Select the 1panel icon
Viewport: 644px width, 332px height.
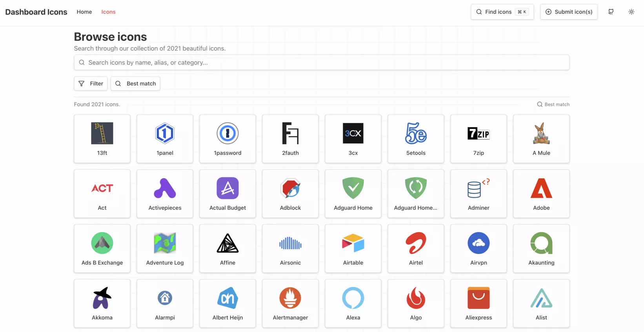tap(165, 139)
